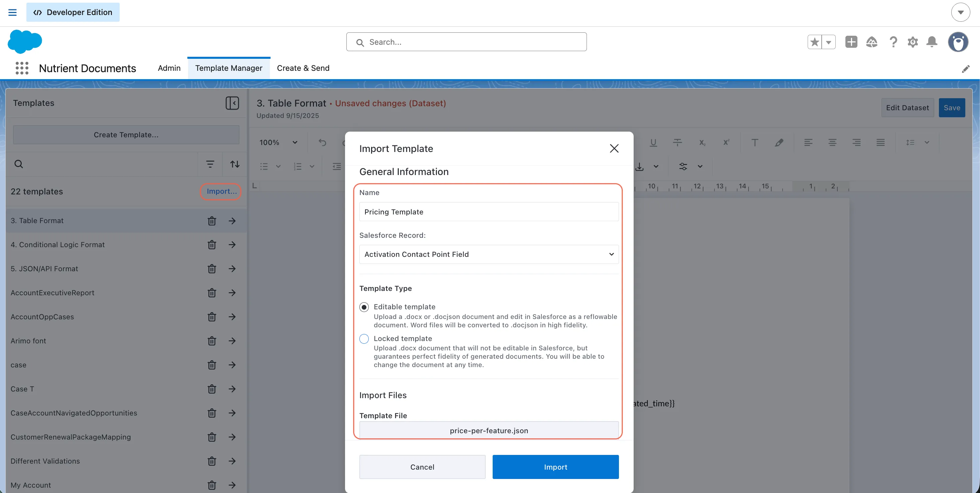The height and width of the screenshot is (493, 980).
Task: Expand the numbered list options chevron
Action: point(312,167)
